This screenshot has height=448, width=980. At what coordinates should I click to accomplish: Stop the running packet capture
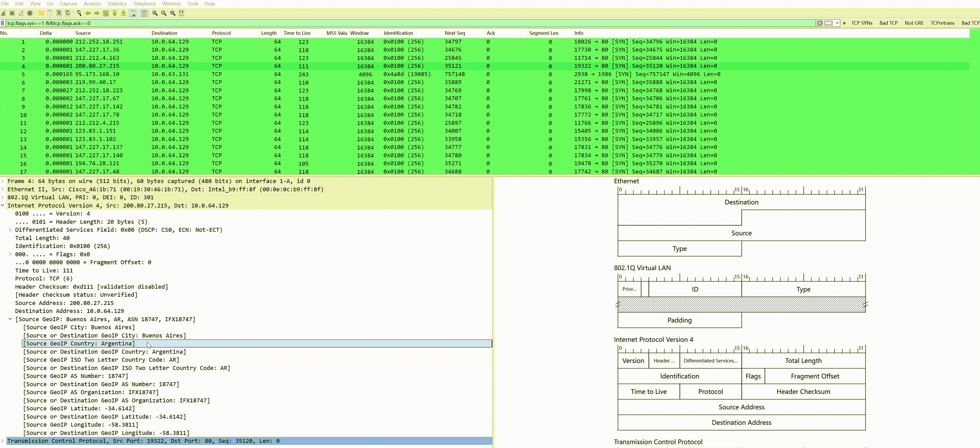coord(12,13)
